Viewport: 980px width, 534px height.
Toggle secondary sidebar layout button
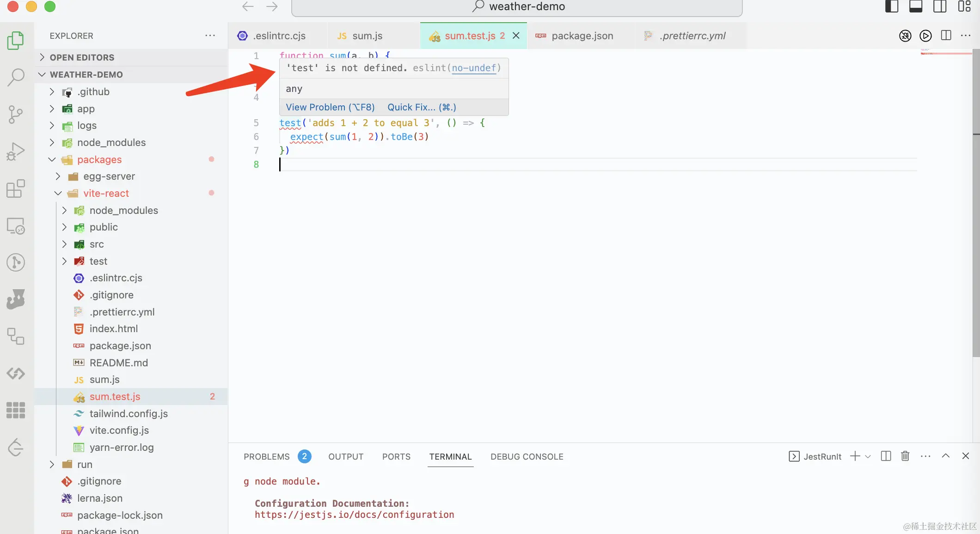pos(939,6)
